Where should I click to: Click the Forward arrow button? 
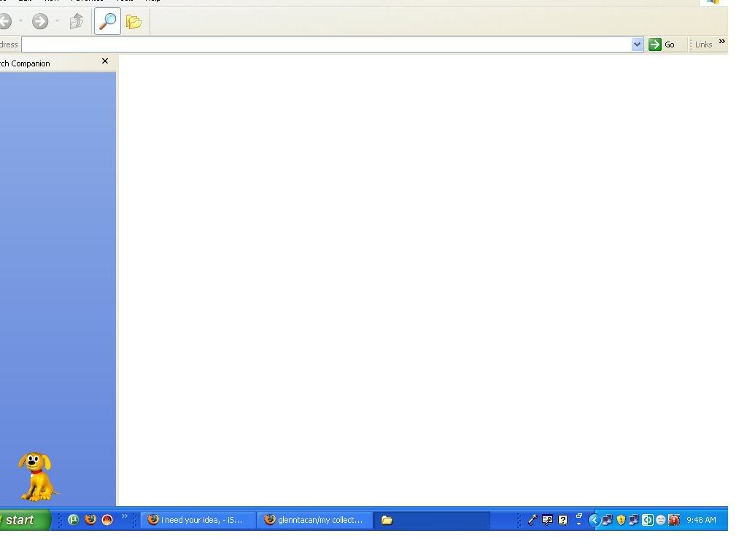tap(40, 21)
